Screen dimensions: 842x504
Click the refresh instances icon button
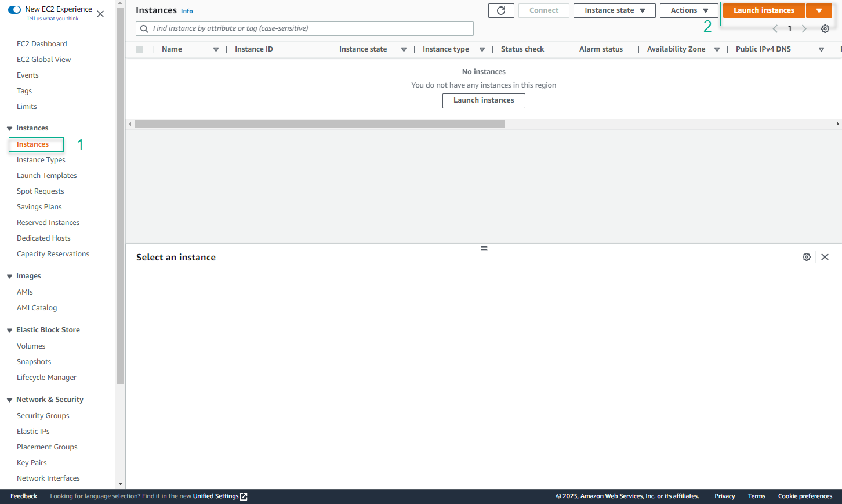pyautogui.click(x=501, y=10)
